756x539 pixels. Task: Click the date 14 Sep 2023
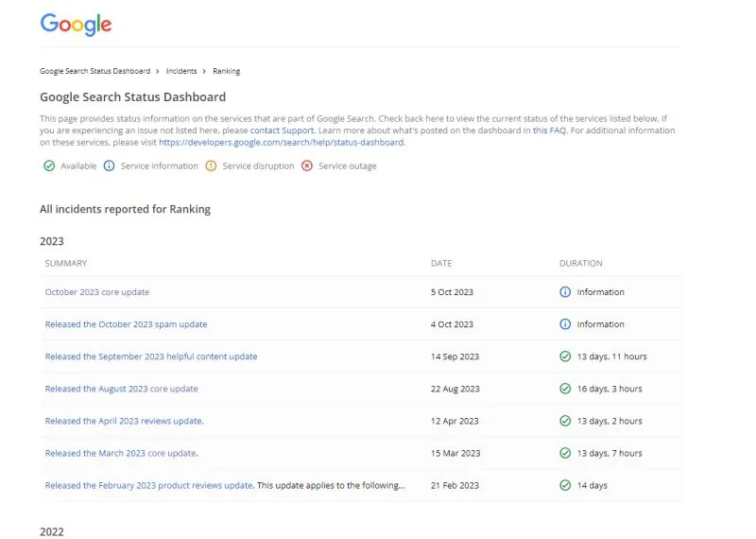[455, 356]
